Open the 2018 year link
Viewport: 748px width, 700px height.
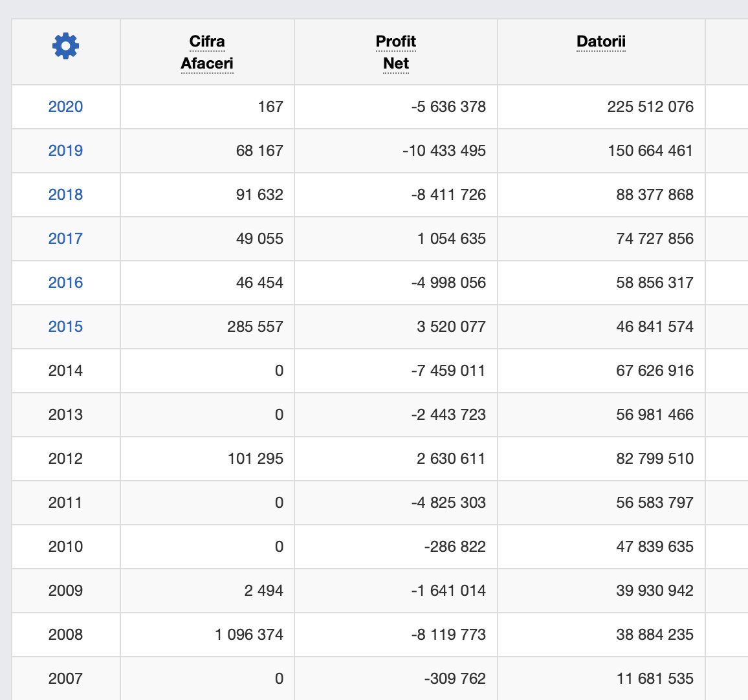click(x=65, y=195)
